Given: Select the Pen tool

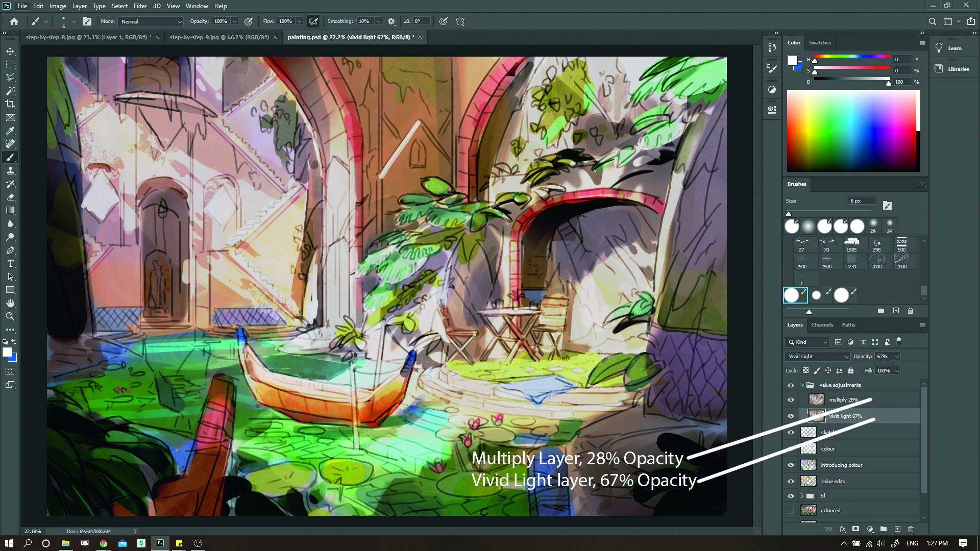Looking at the screenshot, I should coord(10,250).
